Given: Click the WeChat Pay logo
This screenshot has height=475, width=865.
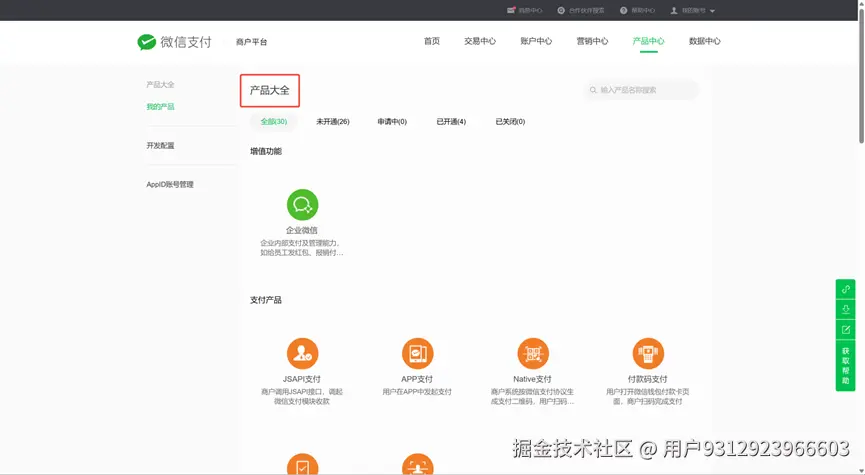Looking at the screenshot, I should (174, 42).
